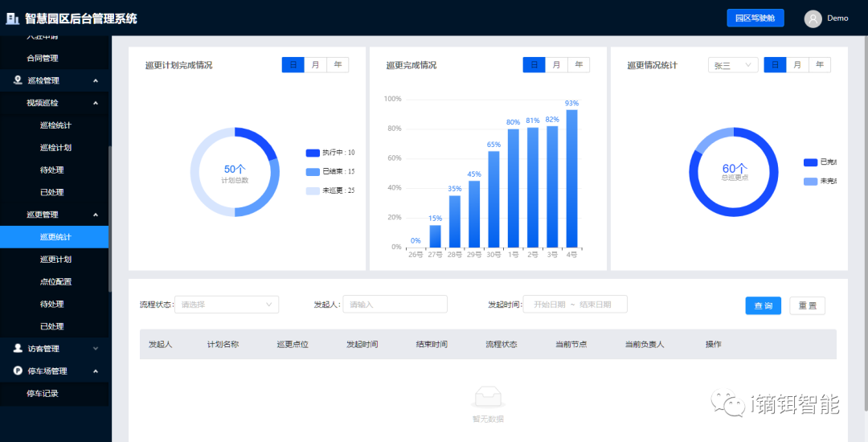Collapse the 视频巡检 submenu
This screenshot has width=868, height=442.
(x=95, y=103)
